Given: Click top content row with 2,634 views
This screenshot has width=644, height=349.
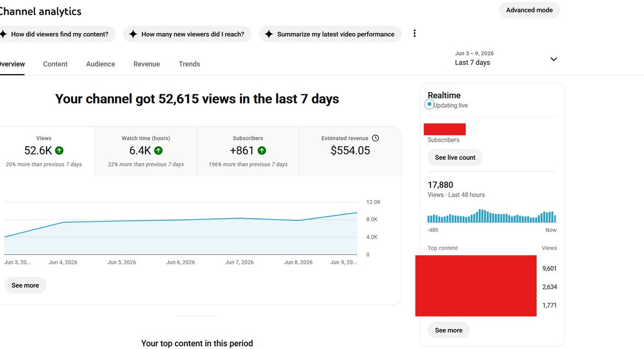Looking at the screenshot, I should click(x=486, y=287).
